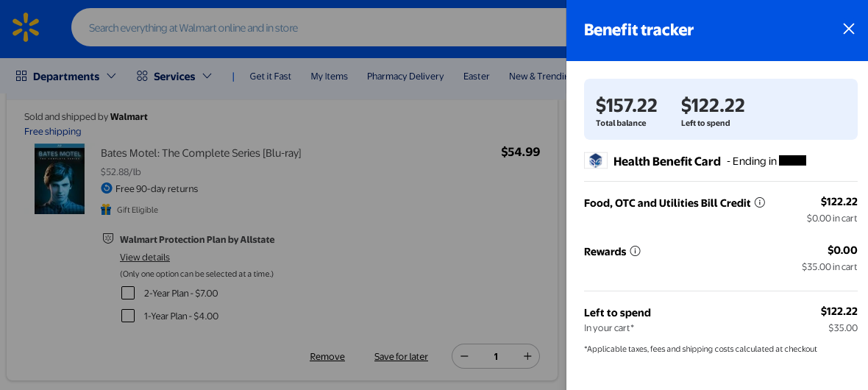
Task: Click the Departments grid icon
Action: coord(21,76)
